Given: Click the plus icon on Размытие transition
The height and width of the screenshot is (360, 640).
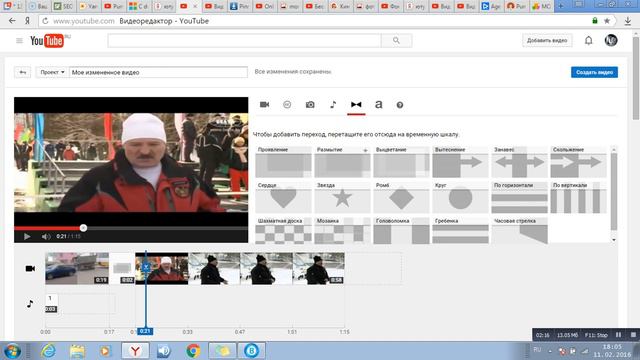Looking at the screenshot, I should 365,150.
